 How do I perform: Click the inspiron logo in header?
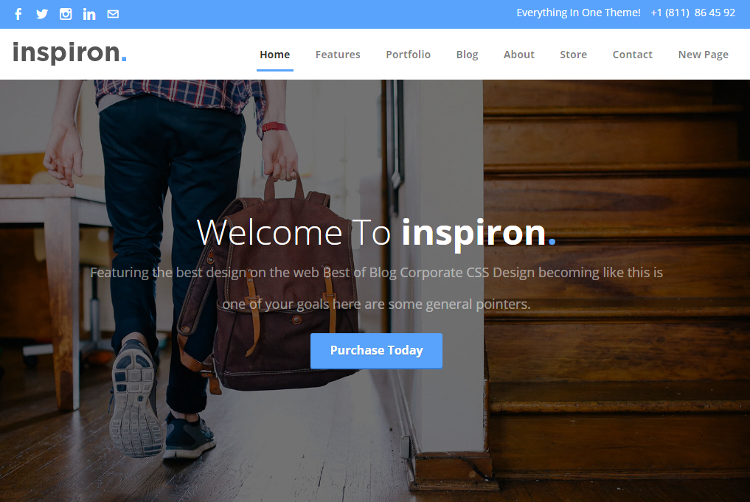(69, 53)
